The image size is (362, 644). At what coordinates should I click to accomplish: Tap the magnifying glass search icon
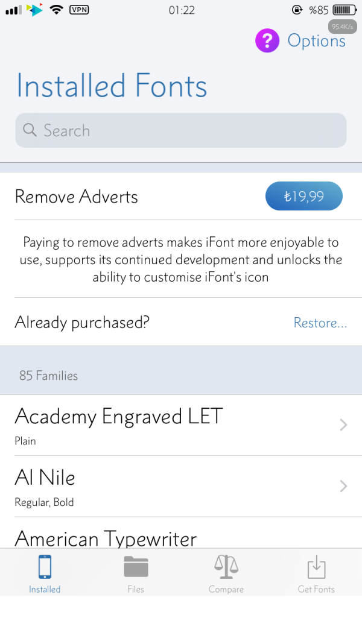click(29, 130)
